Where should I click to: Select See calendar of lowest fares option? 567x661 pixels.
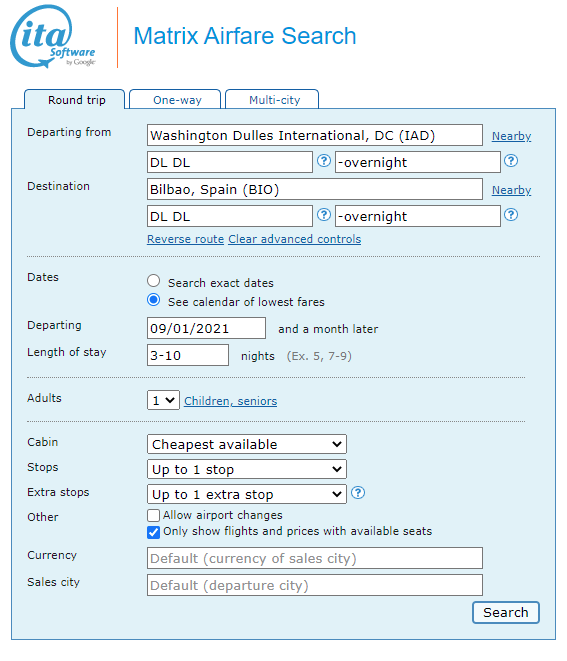click(153, 300)
